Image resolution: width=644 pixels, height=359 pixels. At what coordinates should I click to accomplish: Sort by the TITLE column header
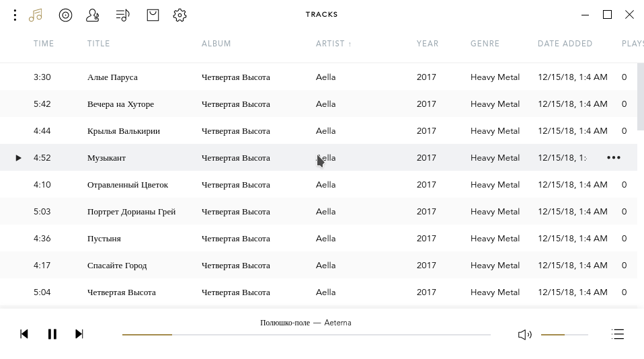(x=99, y=44)
